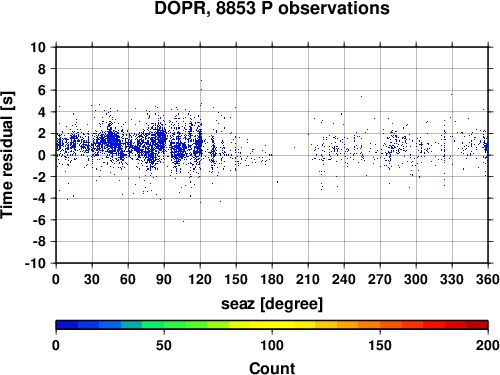Click the y-axis tick label 10
This screenshot has height=375, width=500.
38,47
